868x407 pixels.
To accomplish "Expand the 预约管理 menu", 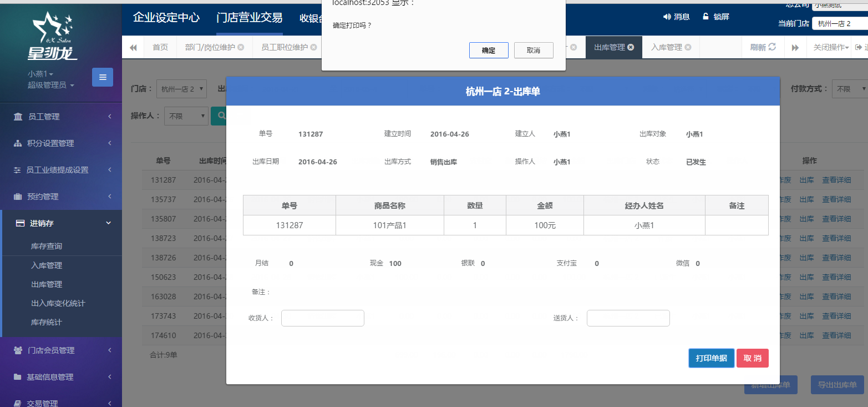I will (x=110, y=197).
